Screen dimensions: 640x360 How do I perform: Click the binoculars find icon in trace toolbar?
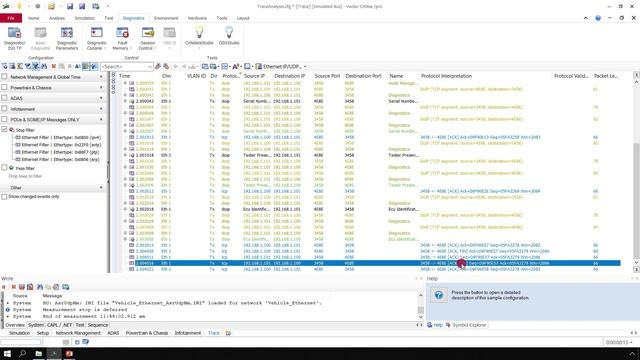click(44, 66)
